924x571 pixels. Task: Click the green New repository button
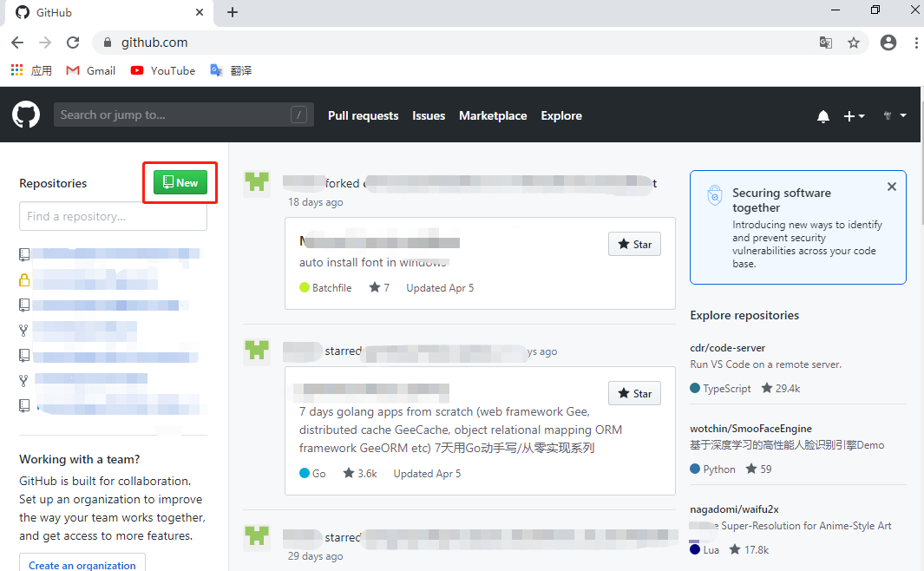[180, 183]
